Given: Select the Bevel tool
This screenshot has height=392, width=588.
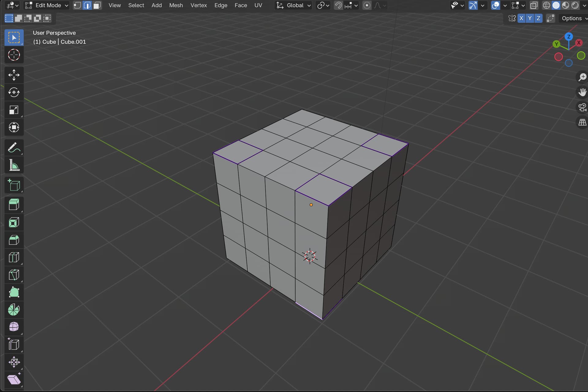Looking at the screenshot, I should pyautogui.click(x=14, y=240).
